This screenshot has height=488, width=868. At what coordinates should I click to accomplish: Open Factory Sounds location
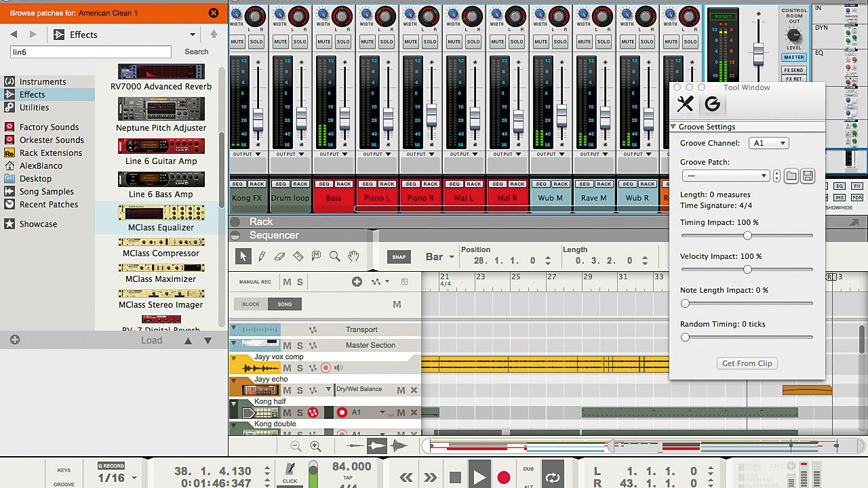pyautogui.click(x=49, y=127)
